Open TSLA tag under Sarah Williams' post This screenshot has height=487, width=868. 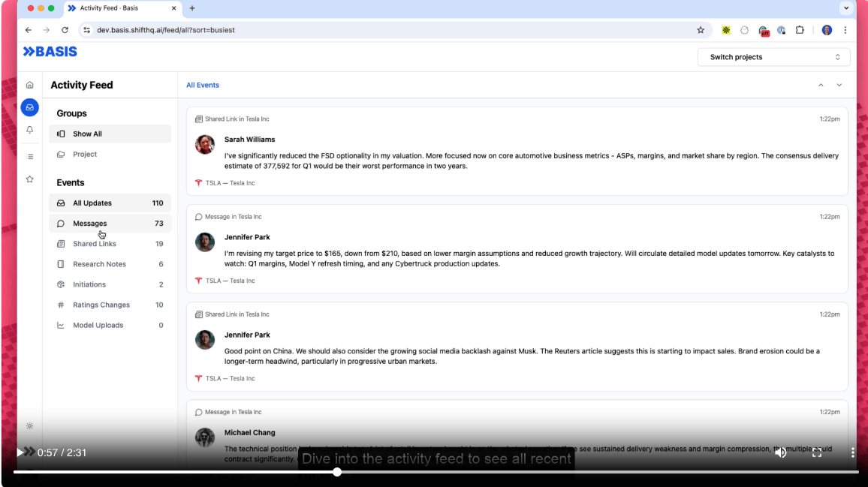tap(225, 183)
